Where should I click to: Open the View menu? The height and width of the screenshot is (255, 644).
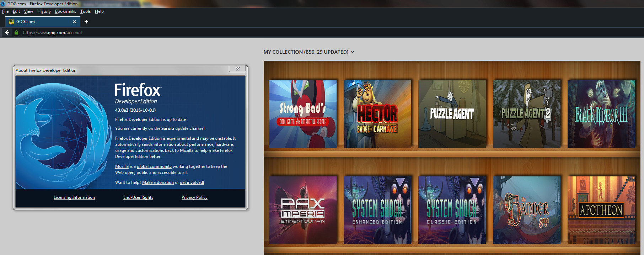click(x=28, y=11)
